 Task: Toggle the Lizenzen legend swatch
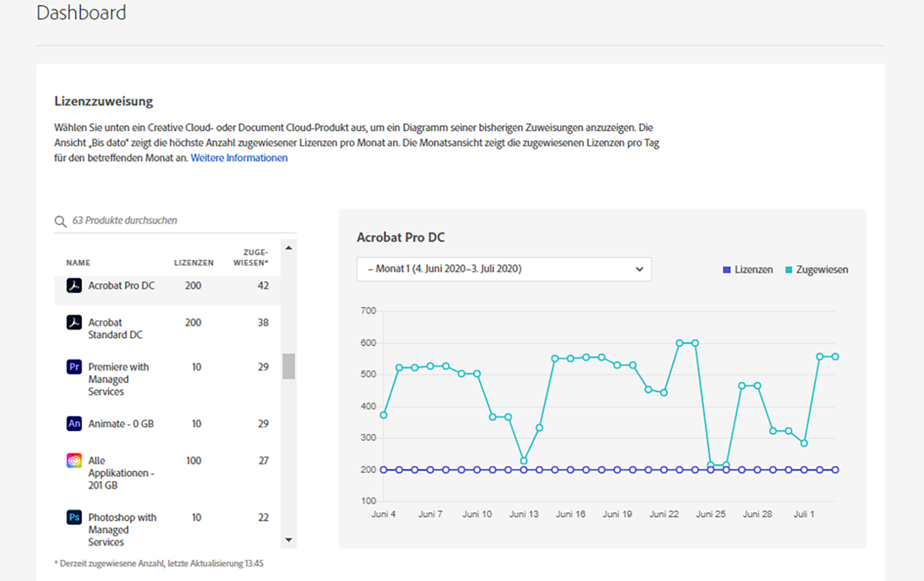click(x=727, y=270)
